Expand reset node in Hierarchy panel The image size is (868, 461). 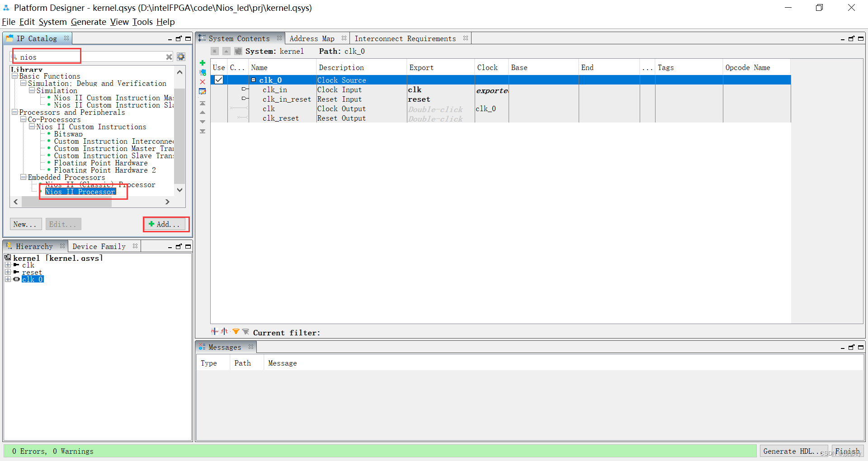pos(8,272)
